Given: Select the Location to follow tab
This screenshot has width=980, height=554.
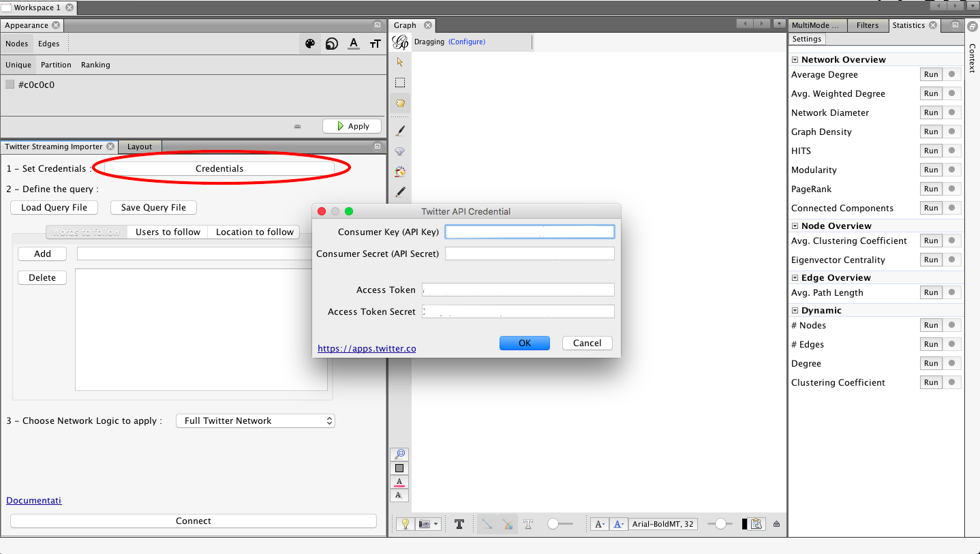Looking at the screenshot, I should coord(254,232).
